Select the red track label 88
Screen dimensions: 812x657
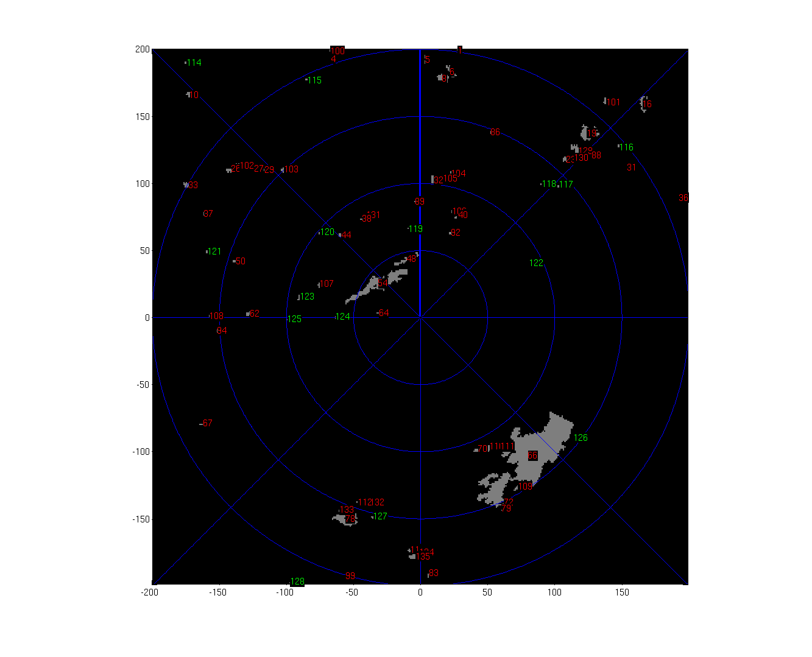(x=596, y=155)
